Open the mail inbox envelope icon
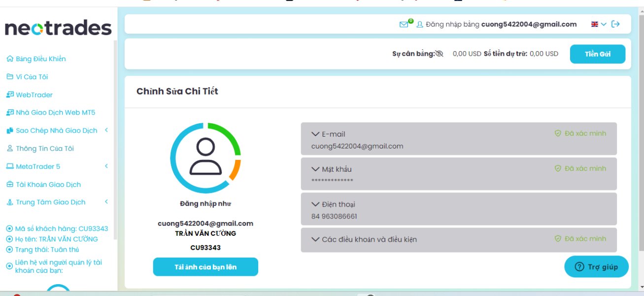This screenshot has height=296, width=644. point(404,24)
